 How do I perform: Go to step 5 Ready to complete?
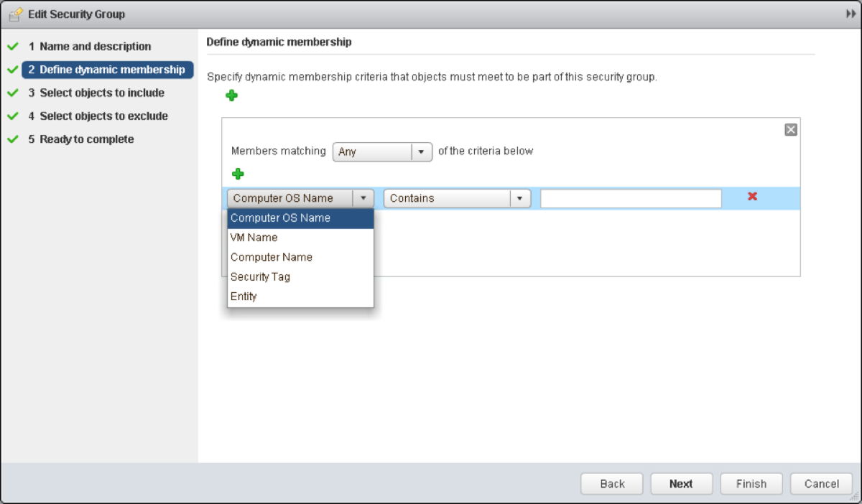tap(80, 139)
